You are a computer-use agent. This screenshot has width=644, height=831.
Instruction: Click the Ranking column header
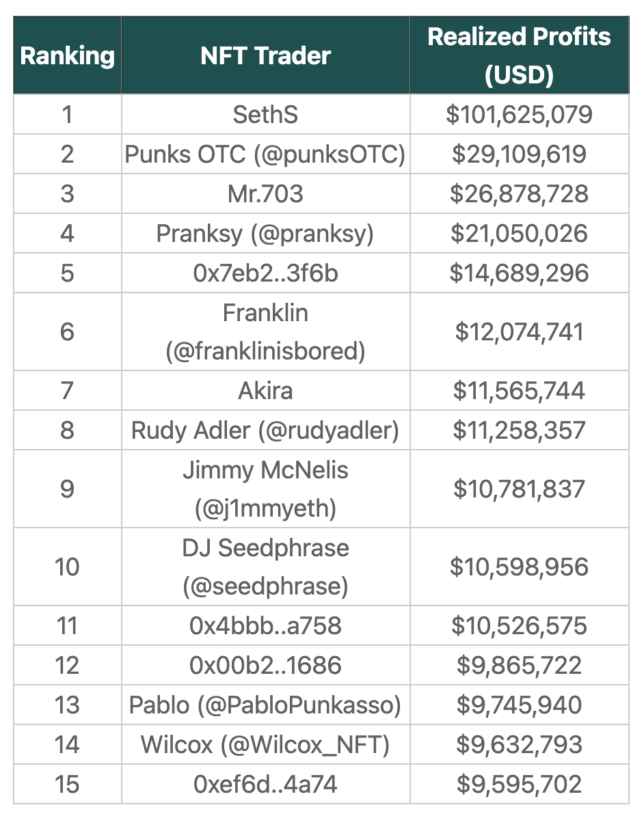(x=67, y=56)
